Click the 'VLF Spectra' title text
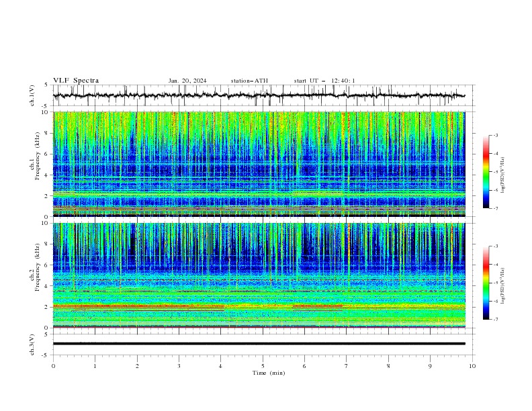This screenshot has width=532, height=411. pos(76,81)
